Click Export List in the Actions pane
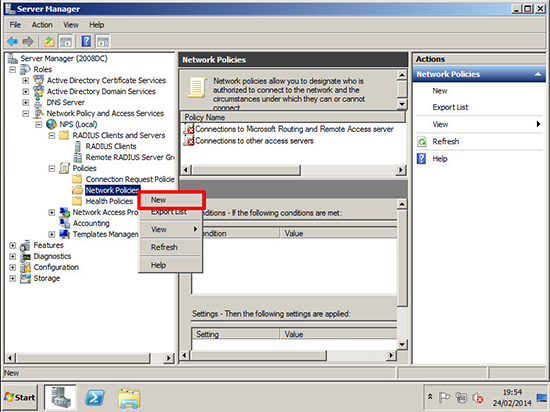Viewport: 550px width, 412px height. tap(450, 107)
